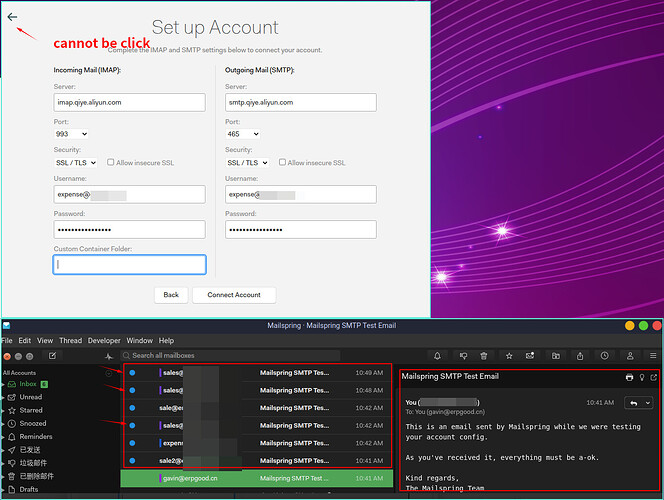Enable Allow insecure SSL for SMTP

click(282, 162)
